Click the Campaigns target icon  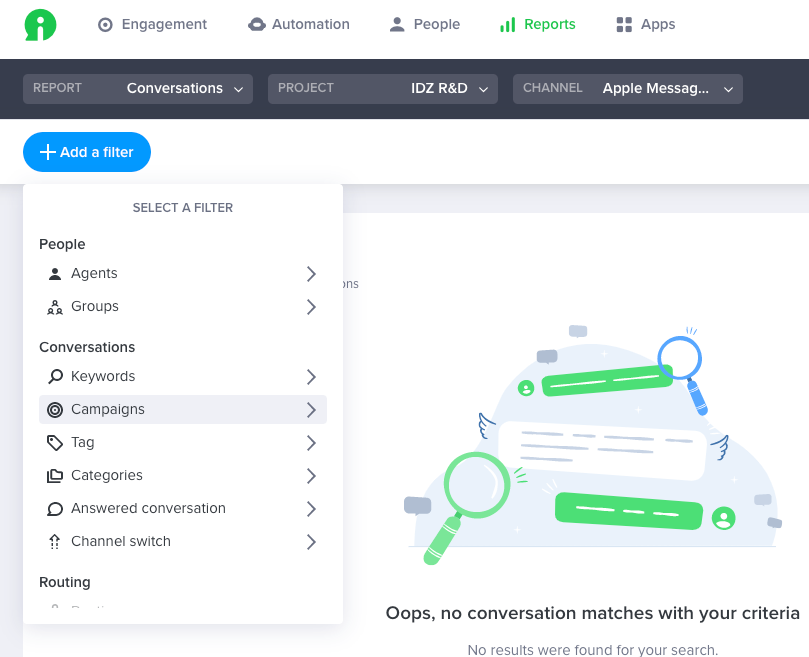tap(55, 410)
